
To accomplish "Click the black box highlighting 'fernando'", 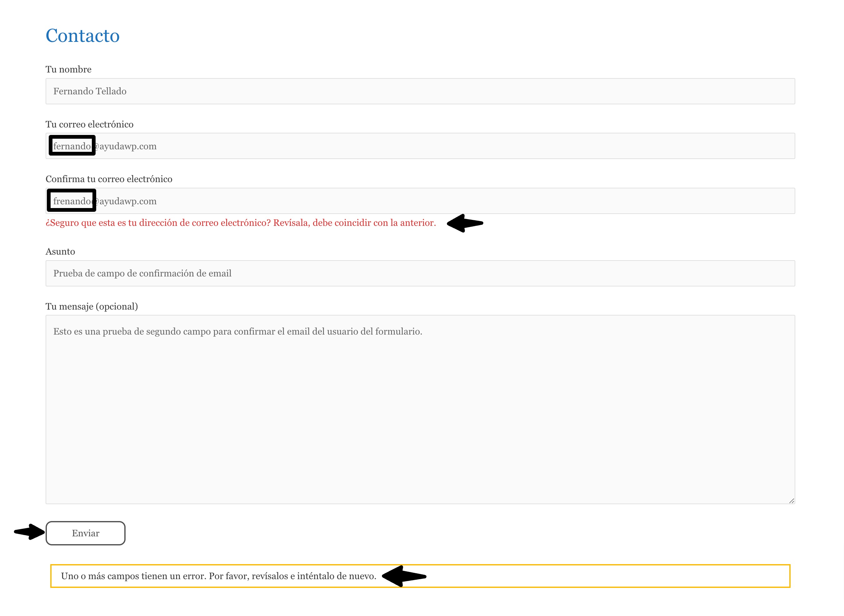I will pyautogui.click(x=72, y=146).
